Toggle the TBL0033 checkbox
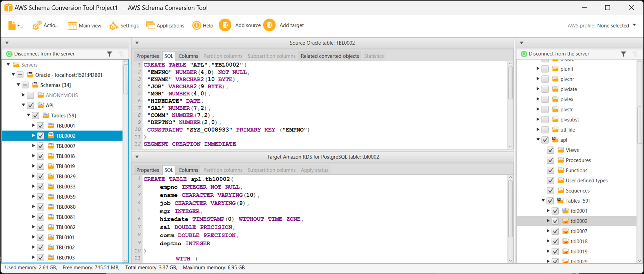Image resolution: width=644 pixels, height=274 pixels. click(41, 186)
